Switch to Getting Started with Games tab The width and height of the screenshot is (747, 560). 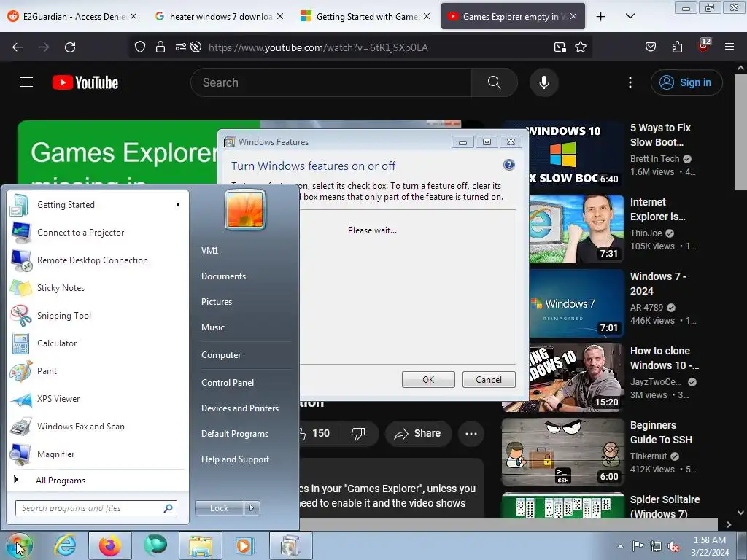click(x=365, y=16)
